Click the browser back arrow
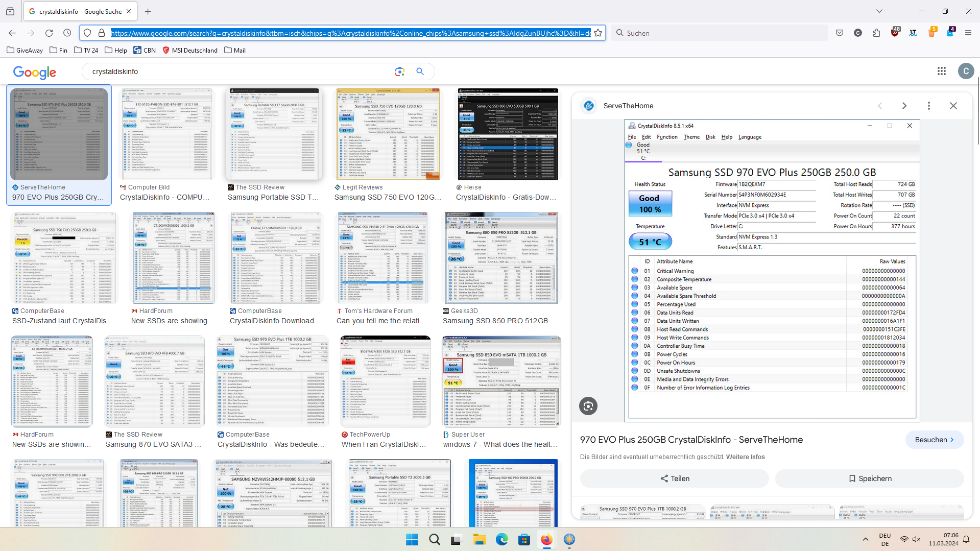980x551 pixels. [x=12, y=33]
